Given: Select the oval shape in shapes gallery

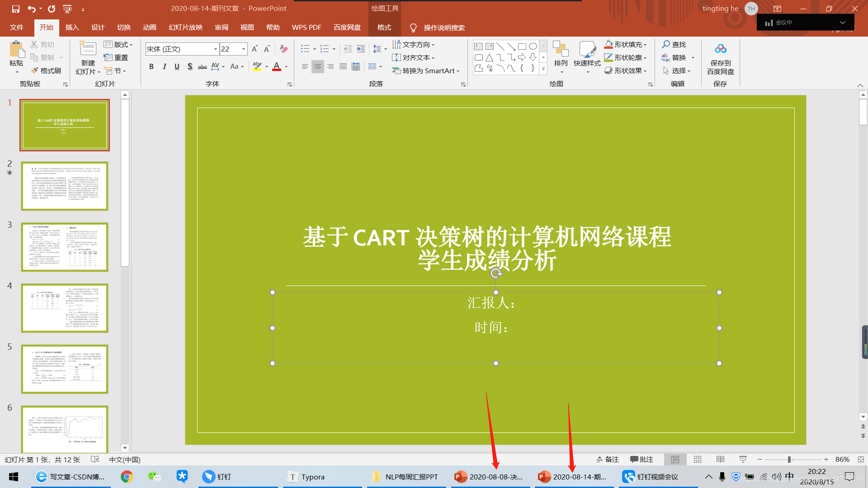Looking at the screenshot, I should (x=533, y=46).
